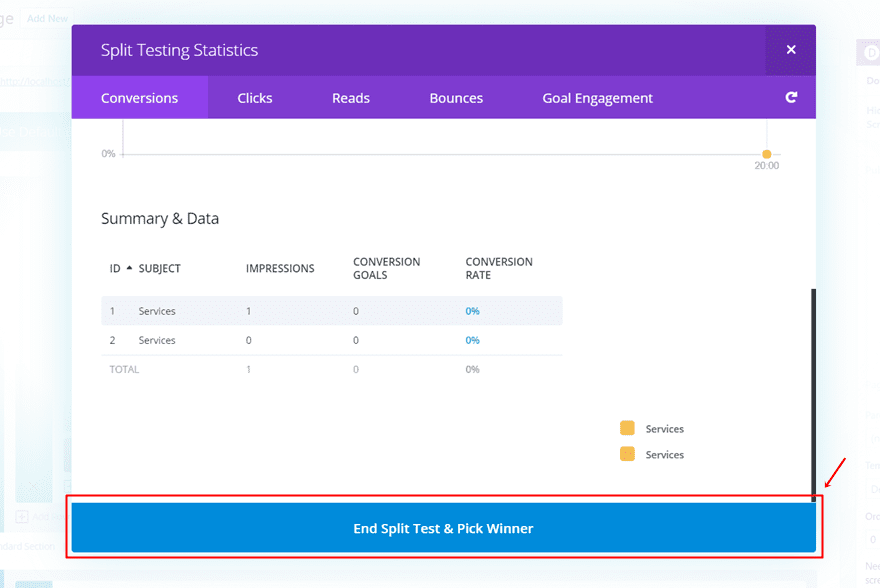Click the lower Services legend color swatch
Image resolution: width=880 pixels, height=588 pixels.
[x=627, y=454]
